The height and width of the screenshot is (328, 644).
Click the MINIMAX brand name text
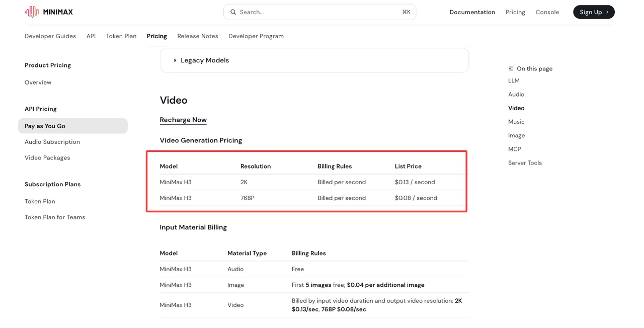click(58, 12)
